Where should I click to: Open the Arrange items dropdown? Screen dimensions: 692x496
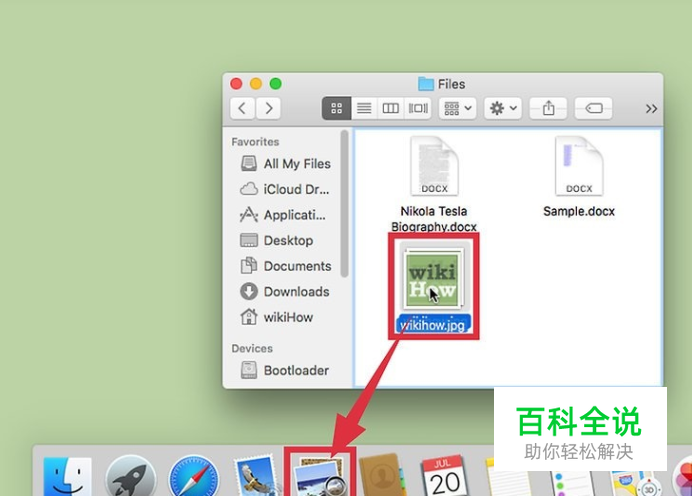pos(458,108)
